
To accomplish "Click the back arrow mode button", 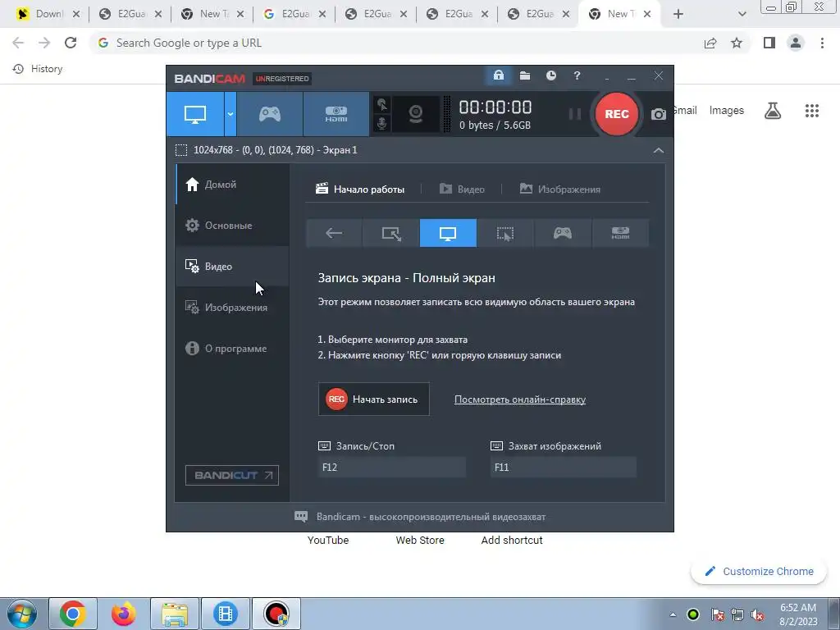I will (x=334, y=233).
